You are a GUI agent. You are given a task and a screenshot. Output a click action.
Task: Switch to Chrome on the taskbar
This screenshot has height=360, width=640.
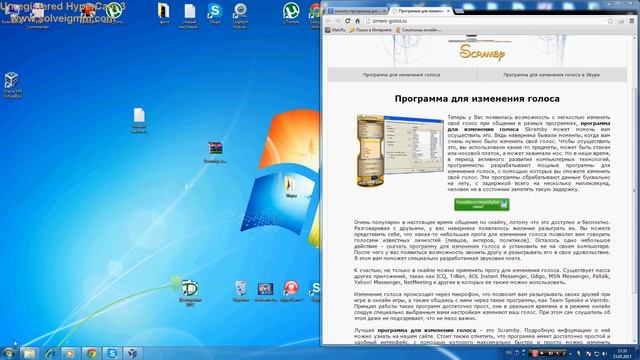91,353
